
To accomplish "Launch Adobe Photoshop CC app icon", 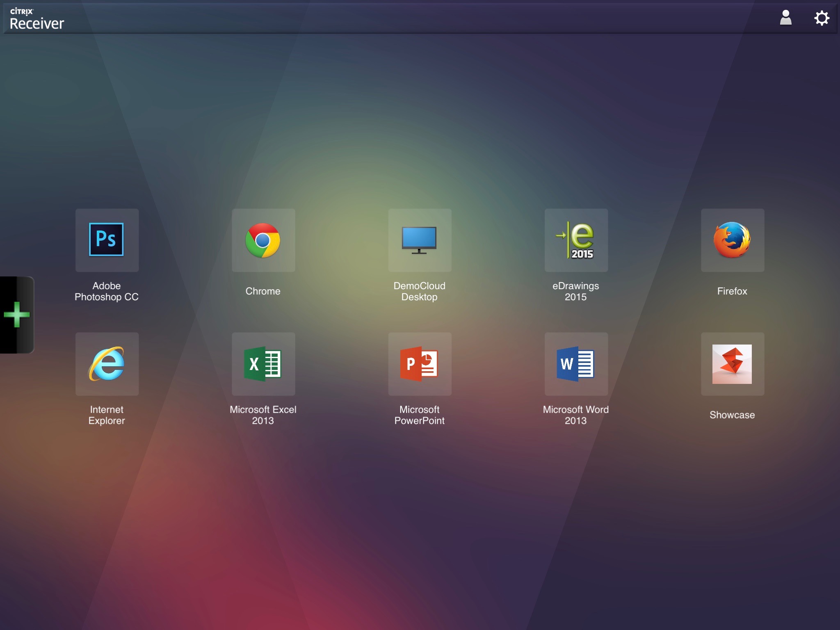I will (107, 240).
